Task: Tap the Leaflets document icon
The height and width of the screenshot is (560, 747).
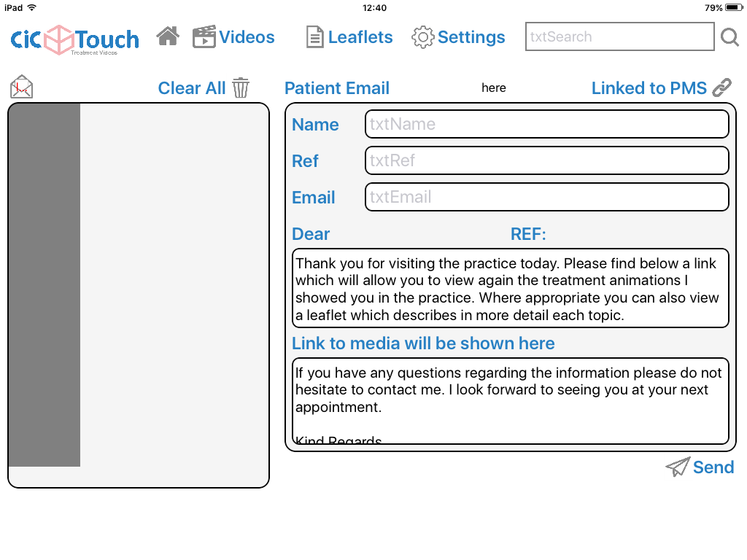Action: pos(315,37)
